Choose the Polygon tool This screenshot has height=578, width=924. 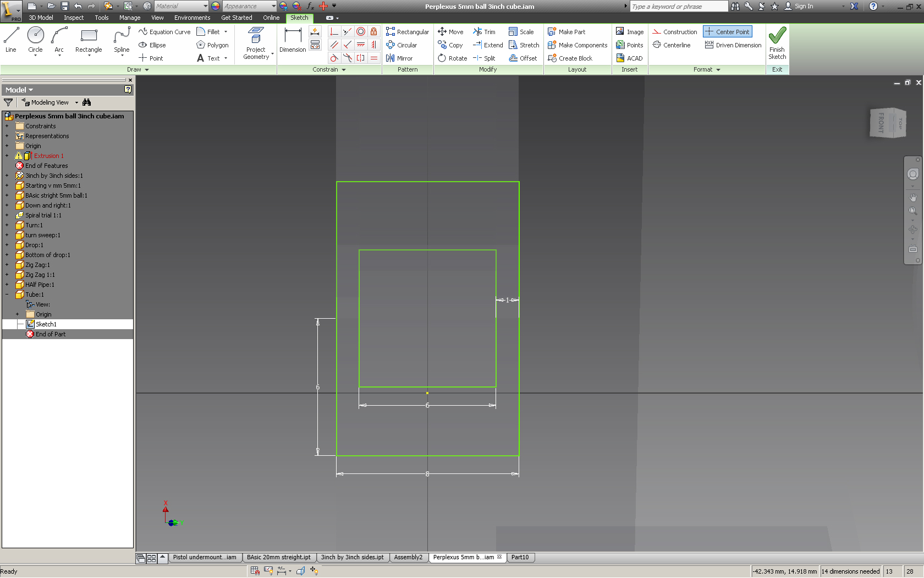[212, 45]
